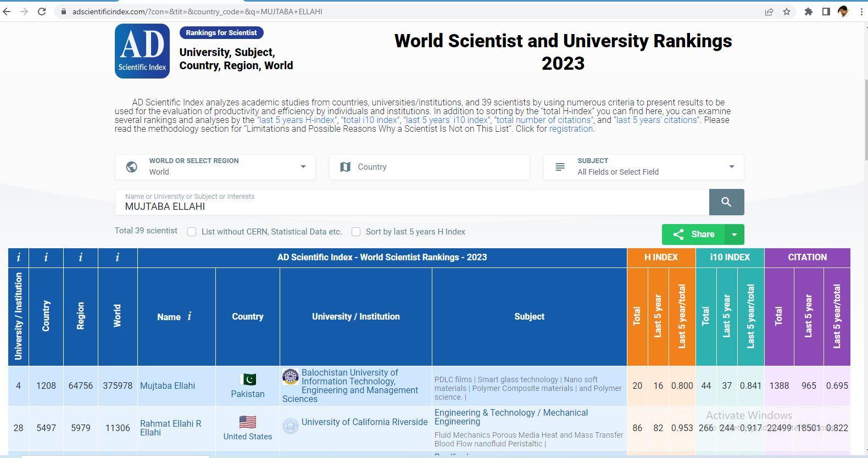
Task: Click the site lock icon in address bar
Action: coord(64,12)
